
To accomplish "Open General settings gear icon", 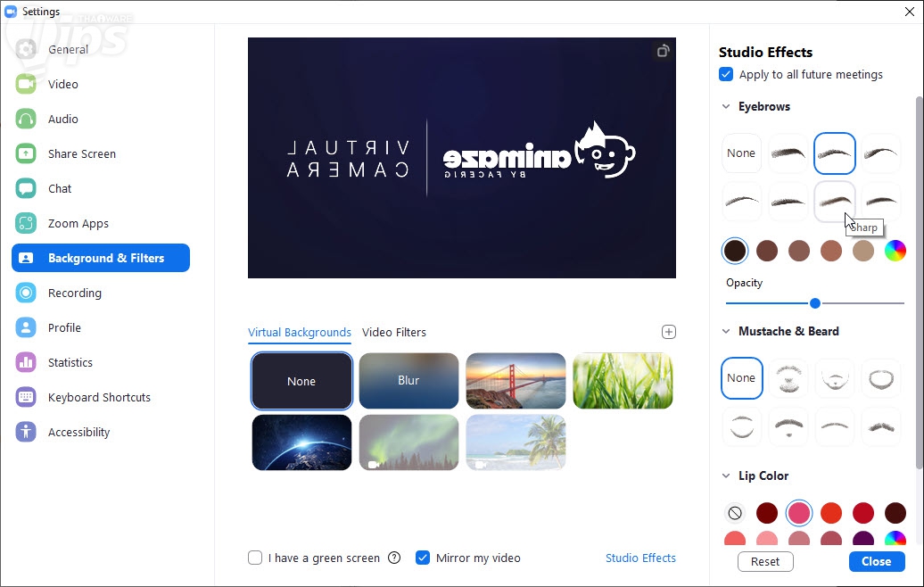I will click(x=26, y=49).
